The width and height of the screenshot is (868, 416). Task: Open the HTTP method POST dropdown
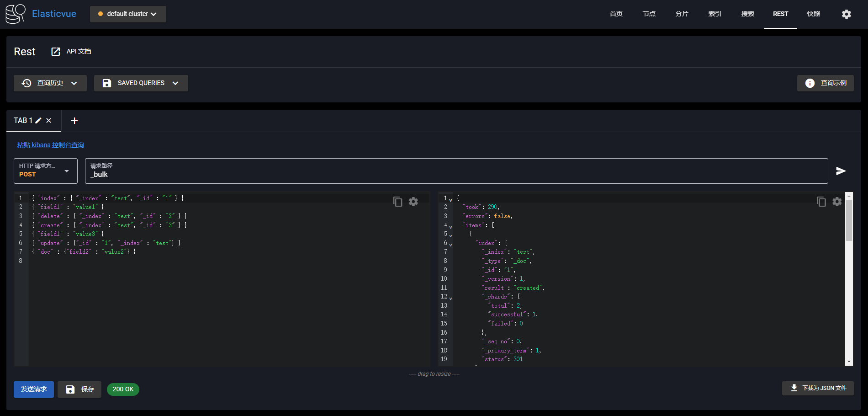46,171
